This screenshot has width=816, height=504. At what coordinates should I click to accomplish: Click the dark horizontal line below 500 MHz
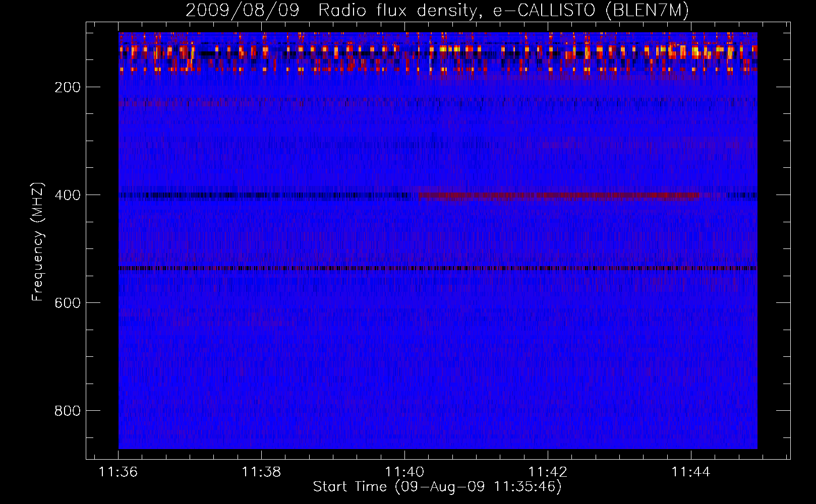click(438, 268)
